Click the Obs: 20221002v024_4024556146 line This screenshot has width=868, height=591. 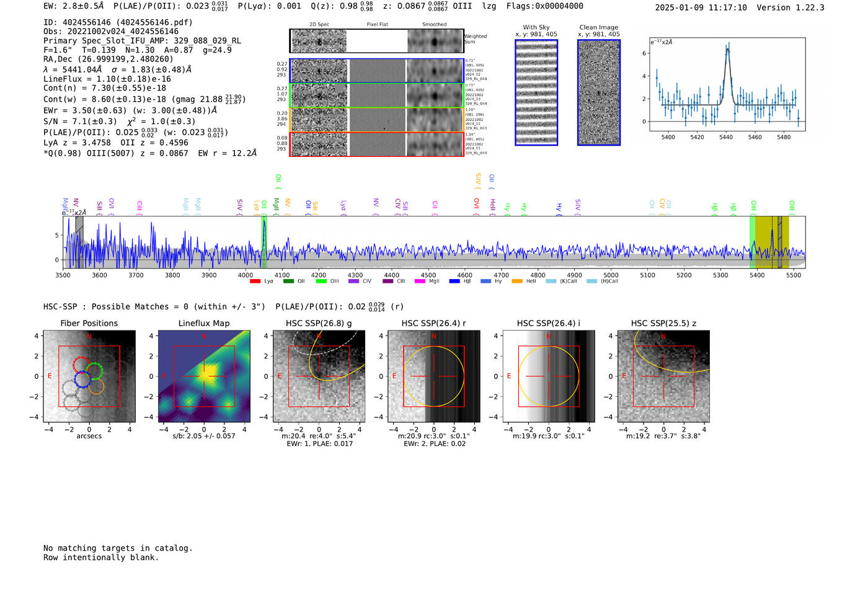point(111,32)
